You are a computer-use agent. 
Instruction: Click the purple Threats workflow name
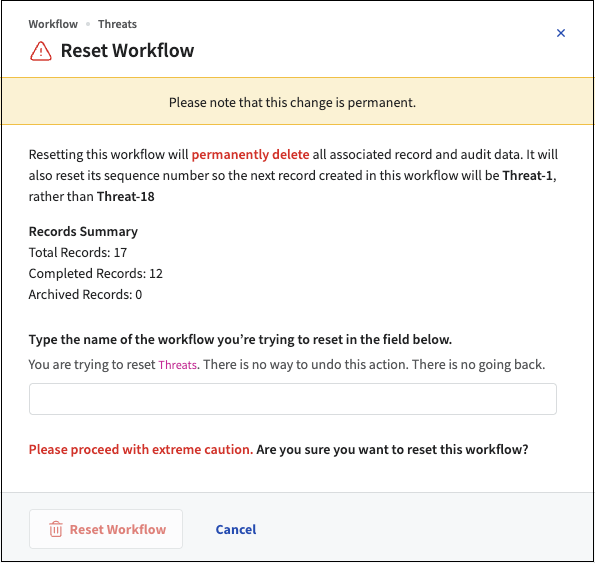178,365
